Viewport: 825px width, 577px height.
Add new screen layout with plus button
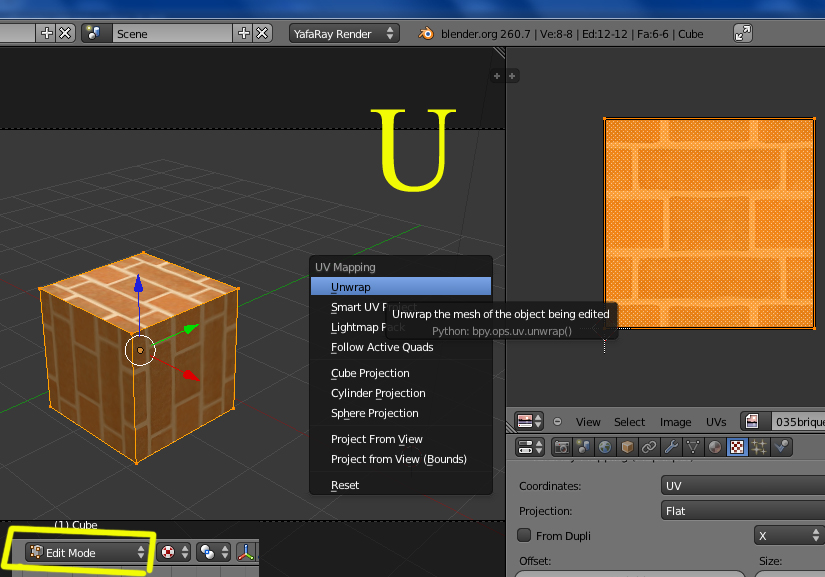pyautogui.click(x=47, y=34)
